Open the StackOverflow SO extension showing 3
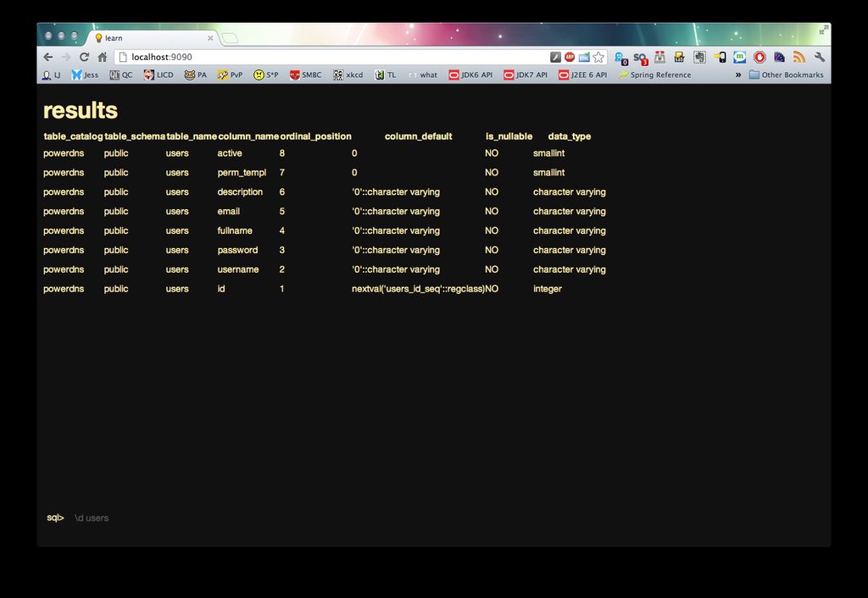The height and width of the screenshot is (598, 868). pos(641,58)
